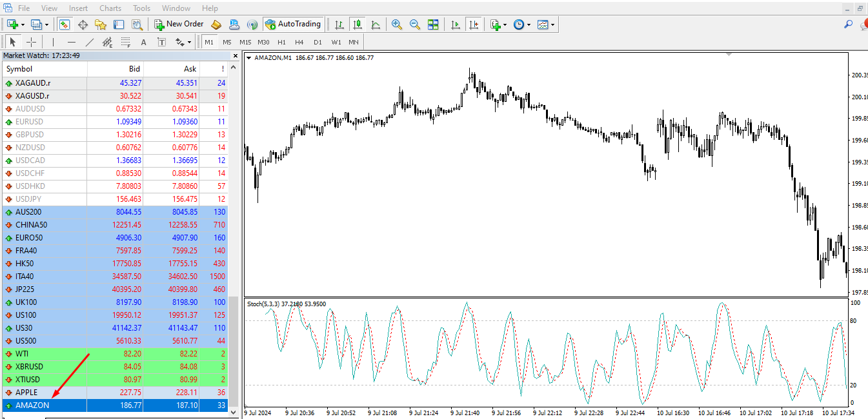
Task: Switch chart to line chart mode
Action: [x=376, y=24]
